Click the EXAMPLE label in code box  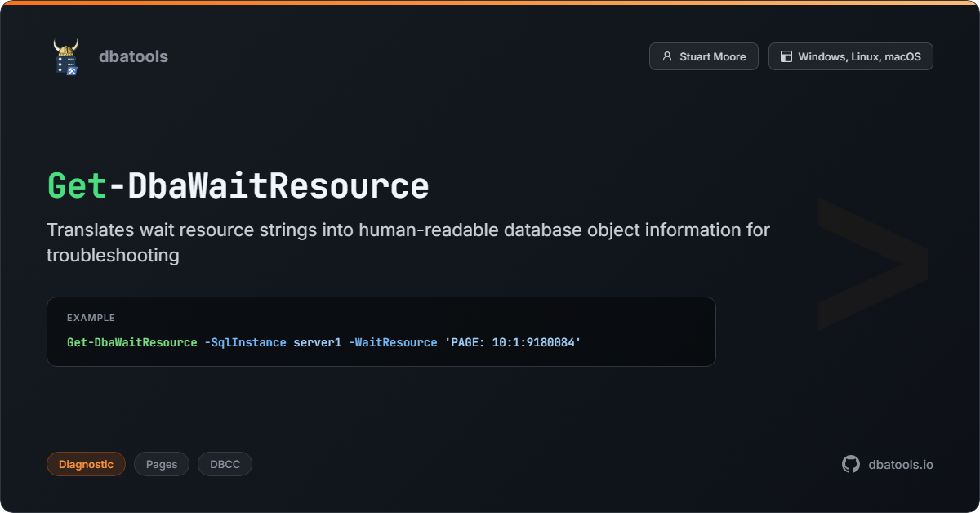(x=91, y=318)
